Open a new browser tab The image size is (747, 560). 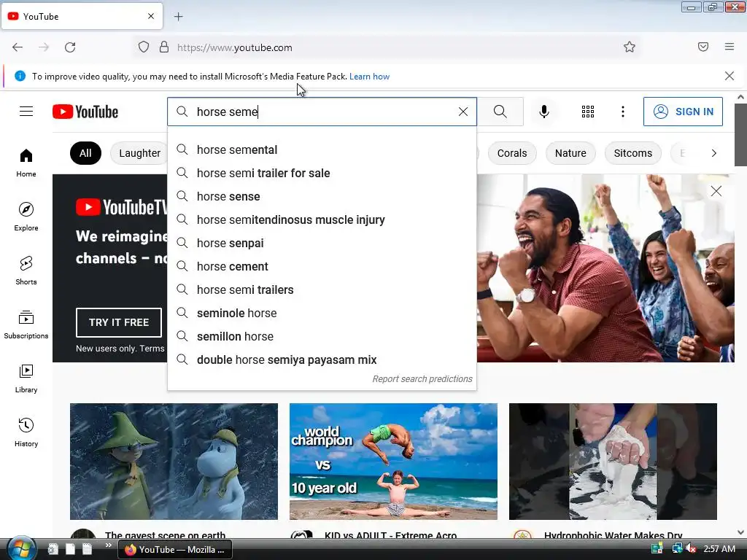point(178,17)
